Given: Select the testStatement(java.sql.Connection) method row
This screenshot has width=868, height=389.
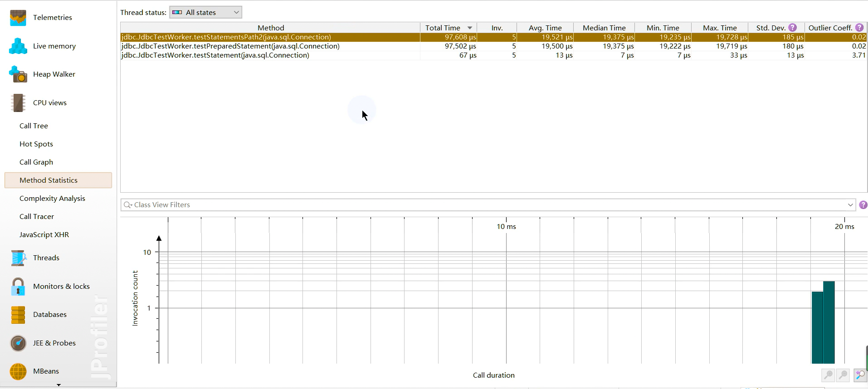Looking at the screenshot, I should (x=493, y=55).
